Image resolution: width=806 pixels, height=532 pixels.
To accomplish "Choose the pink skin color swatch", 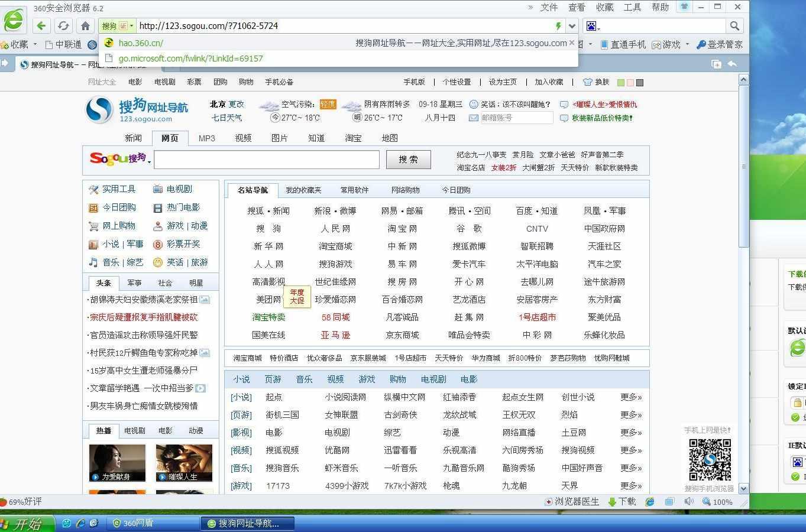I will 630,83.
